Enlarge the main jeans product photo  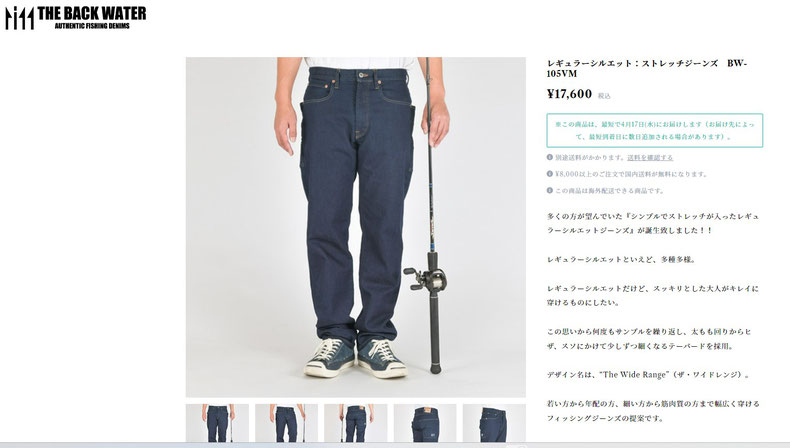pos(356,227)
